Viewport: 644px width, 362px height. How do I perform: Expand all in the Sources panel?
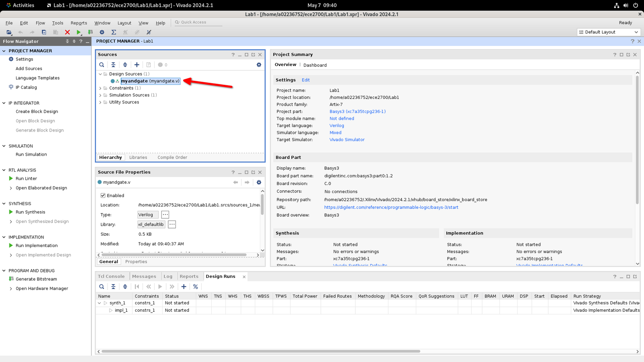[x=125, y=65]
